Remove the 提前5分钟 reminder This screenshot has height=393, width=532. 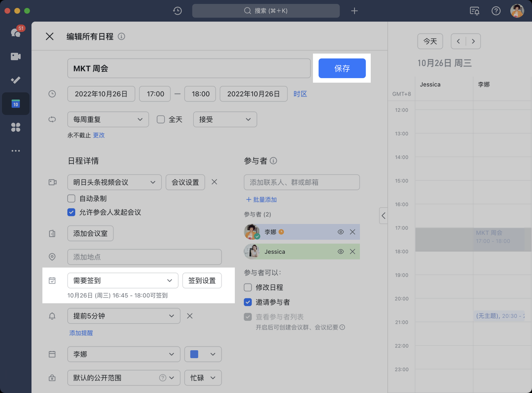190,316
